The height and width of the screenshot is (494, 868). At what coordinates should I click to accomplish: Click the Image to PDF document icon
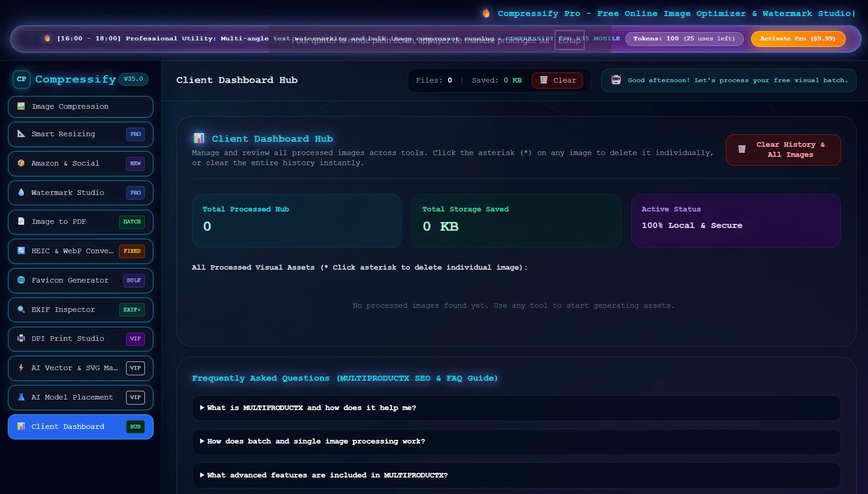(x=21, y=222)
